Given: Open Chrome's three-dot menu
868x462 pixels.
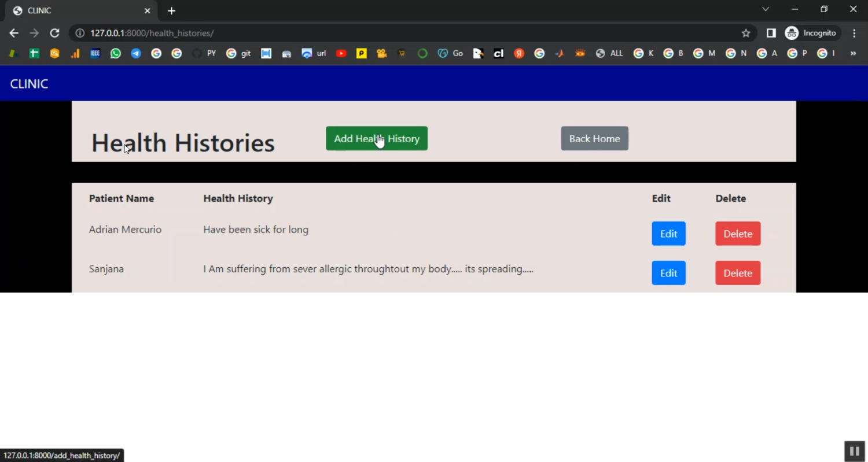Looking at the screenshot, I should point(854,33).
